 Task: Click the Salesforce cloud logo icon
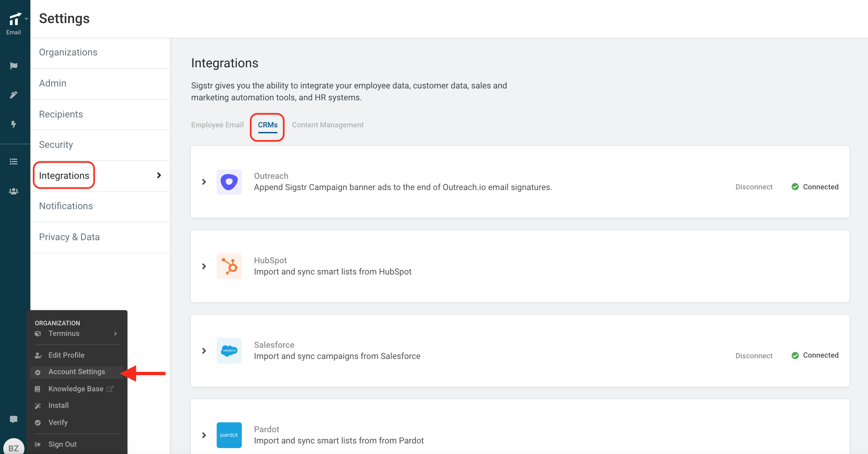tap(229, 351)
